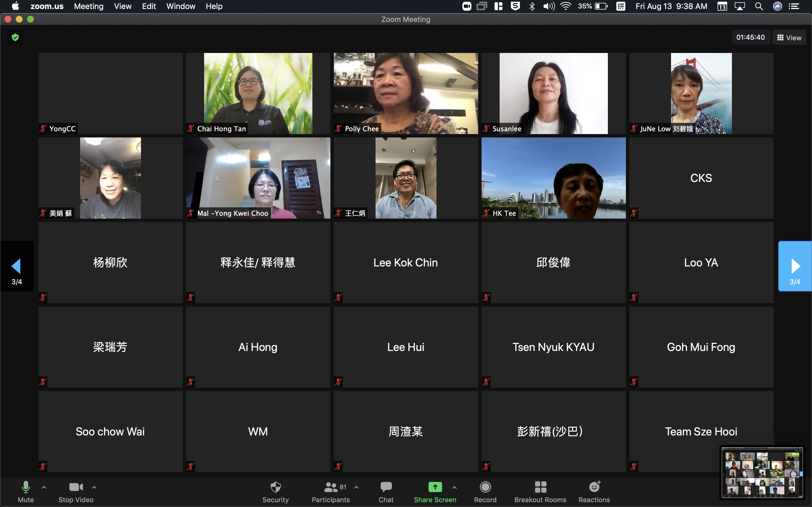Open the Security shield options
The height and width of the screenshot is (507, 812).
tap(275, 492)
